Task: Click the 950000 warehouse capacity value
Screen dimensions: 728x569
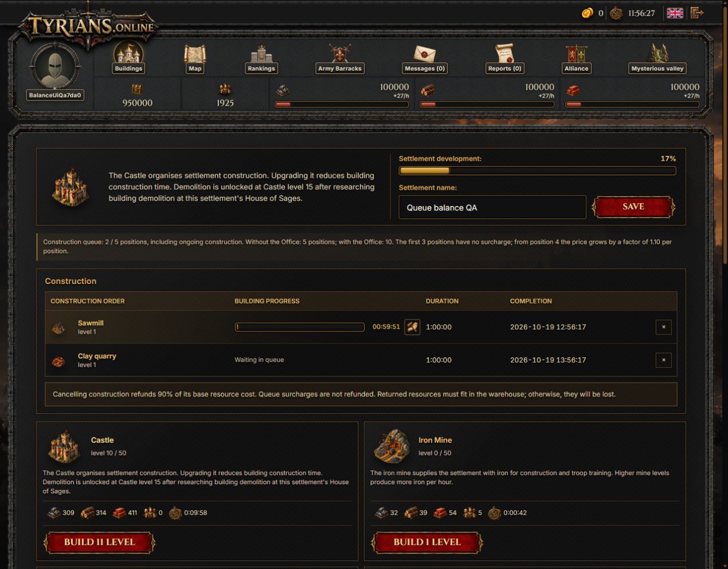Action: coord(137,103)
